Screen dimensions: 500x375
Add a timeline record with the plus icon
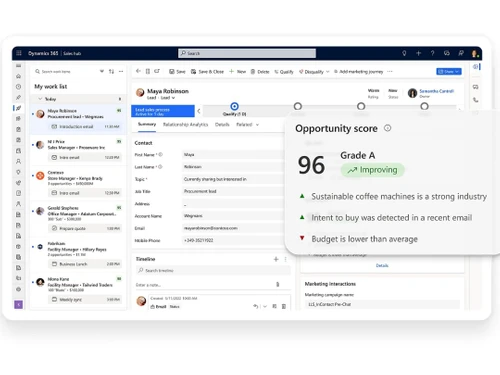tap(276, 259)
